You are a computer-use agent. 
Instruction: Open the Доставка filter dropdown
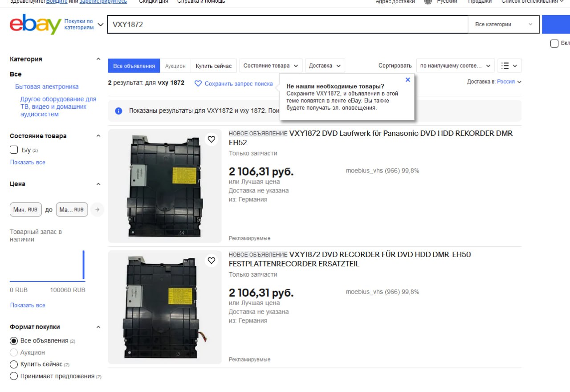click(x=325, y=65)
